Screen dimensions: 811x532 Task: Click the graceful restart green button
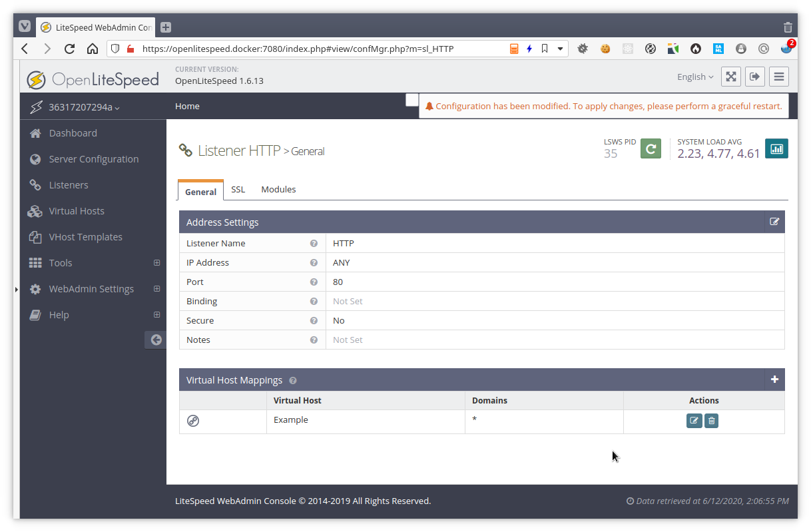651,148
